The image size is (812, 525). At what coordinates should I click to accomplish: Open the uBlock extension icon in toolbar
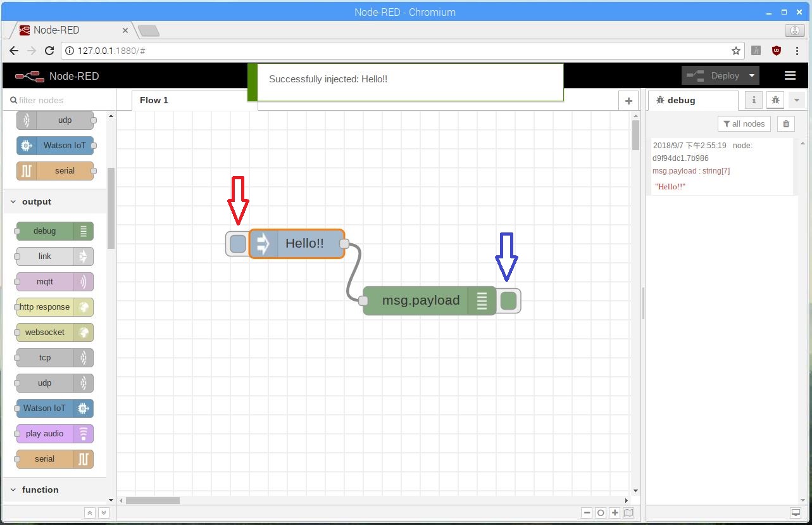(x=777, y=51)
